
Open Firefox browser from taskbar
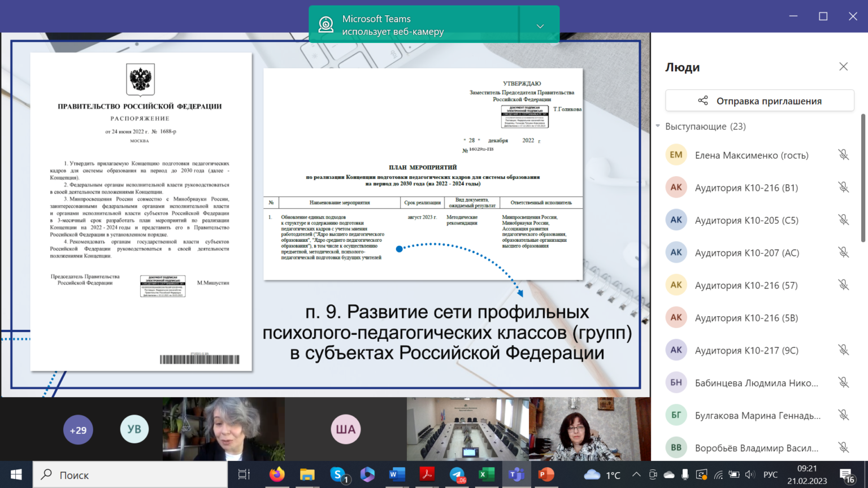pyautogui.click(x=277, y=474)
